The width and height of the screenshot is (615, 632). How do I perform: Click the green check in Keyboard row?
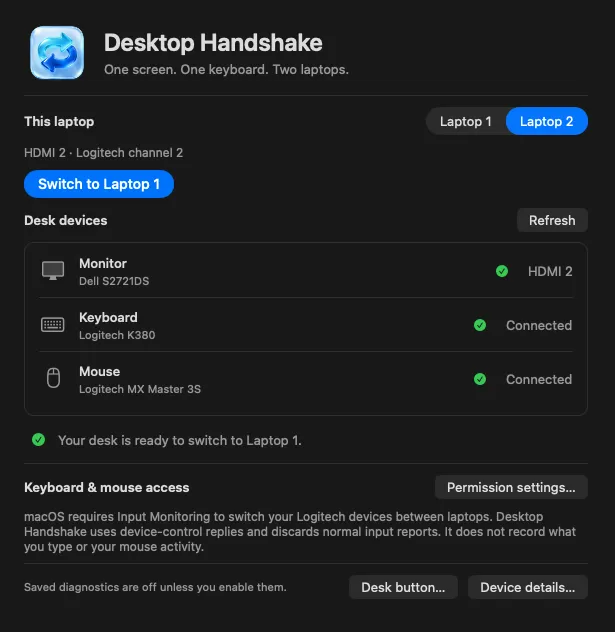[480, 325]
